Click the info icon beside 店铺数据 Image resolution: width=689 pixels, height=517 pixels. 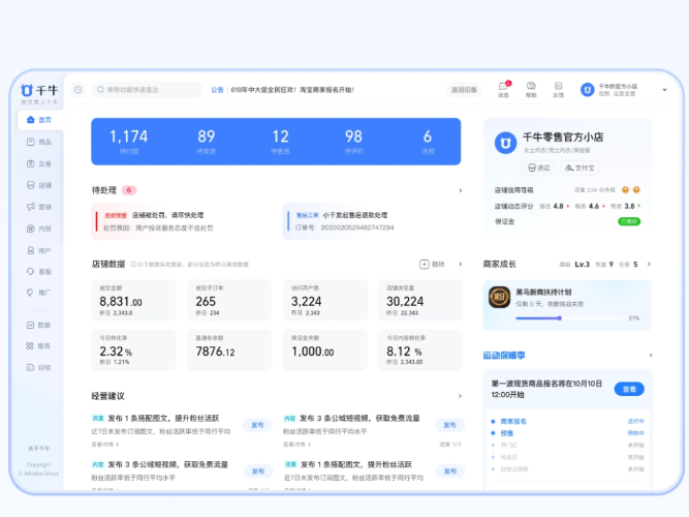click(x=133, y=264)
